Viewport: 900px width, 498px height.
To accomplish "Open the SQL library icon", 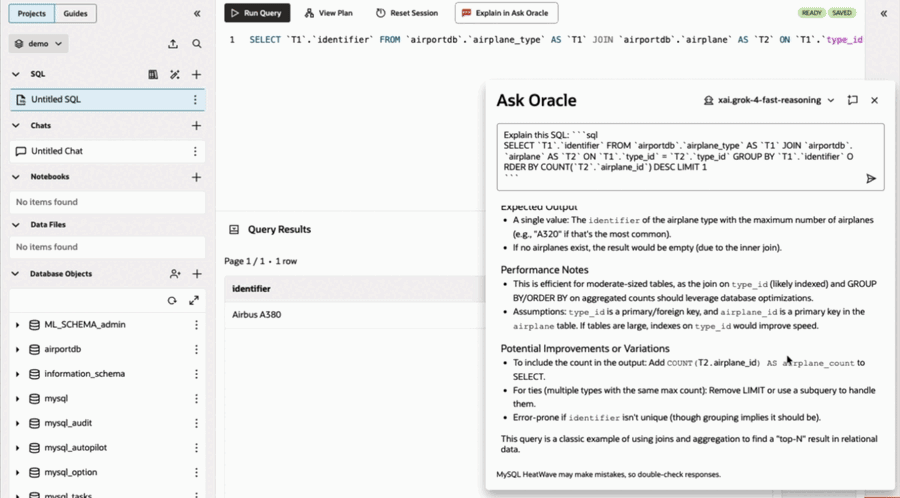I will tap(153, 75).
